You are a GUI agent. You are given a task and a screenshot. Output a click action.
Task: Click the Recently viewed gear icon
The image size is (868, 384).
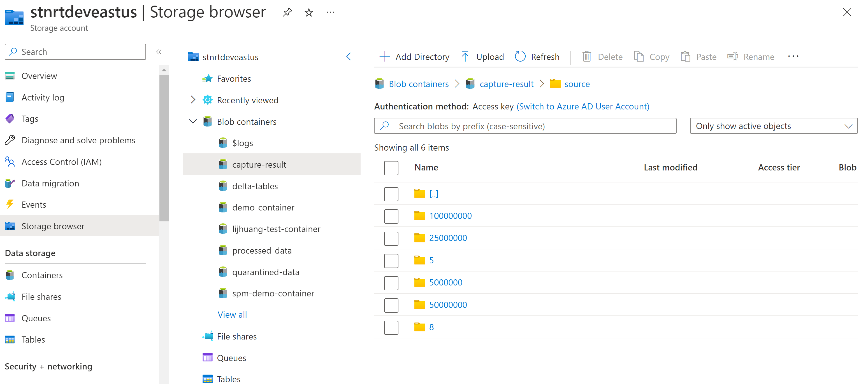click(x=208, y=100)
